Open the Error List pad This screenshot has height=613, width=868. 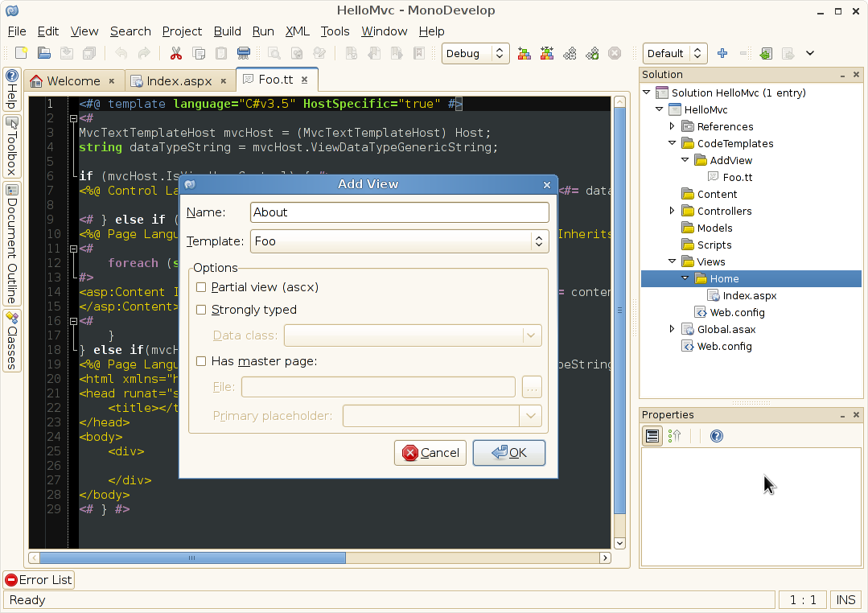(x=38, y=580)
